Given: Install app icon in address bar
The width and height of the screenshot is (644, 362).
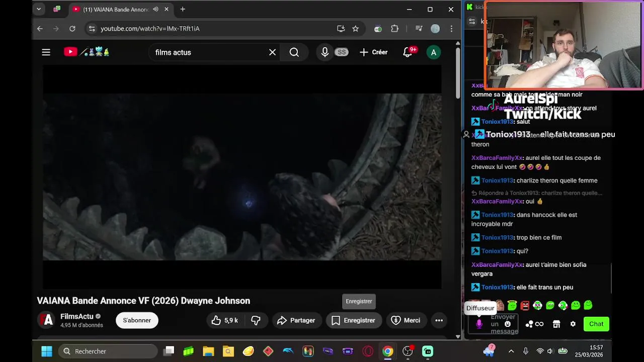Looking at the screenshot, I should 341,29.
